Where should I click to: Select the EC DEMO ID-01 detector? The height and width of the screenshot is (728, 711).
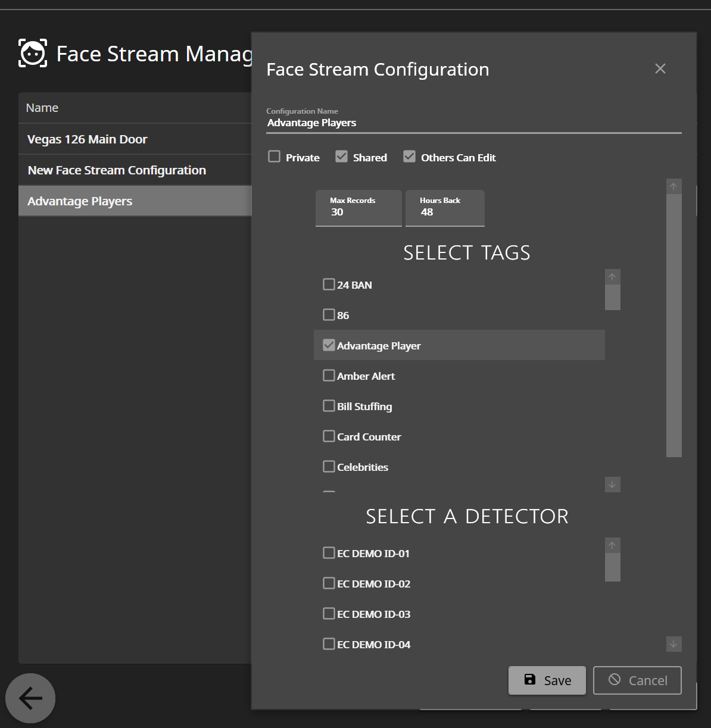coord(329,552)
